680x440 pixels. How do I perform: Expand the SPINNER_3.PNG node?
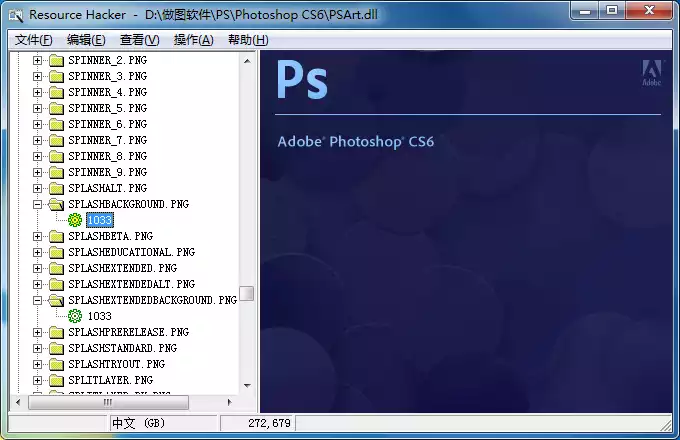(37, 76)
